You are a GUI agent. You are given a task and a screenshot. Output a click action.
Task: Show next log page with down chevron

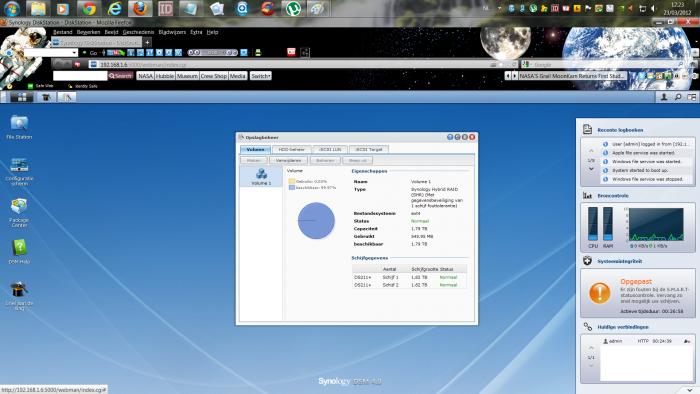coord(591,169)
